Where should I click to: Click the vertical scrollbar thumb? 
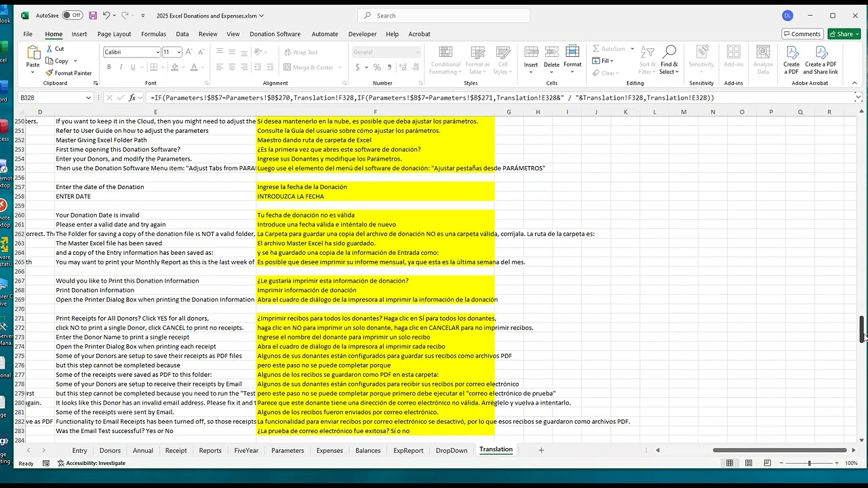tap(862, 329)
